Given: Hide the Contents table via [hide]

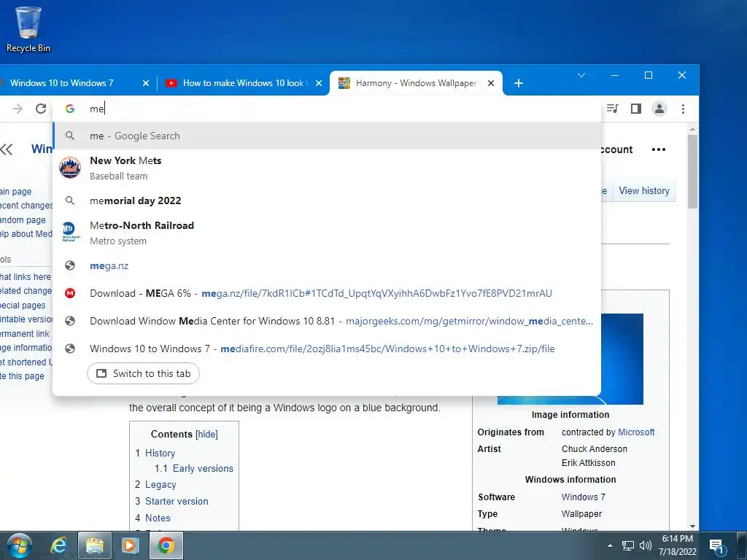Looking at the screenshot, I should tap(206, 435).
